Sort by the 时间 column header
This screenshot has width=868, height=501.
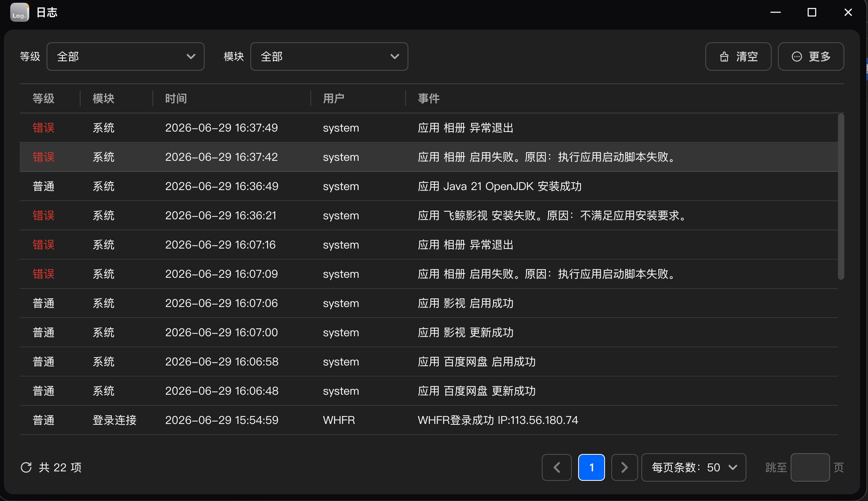176,98
